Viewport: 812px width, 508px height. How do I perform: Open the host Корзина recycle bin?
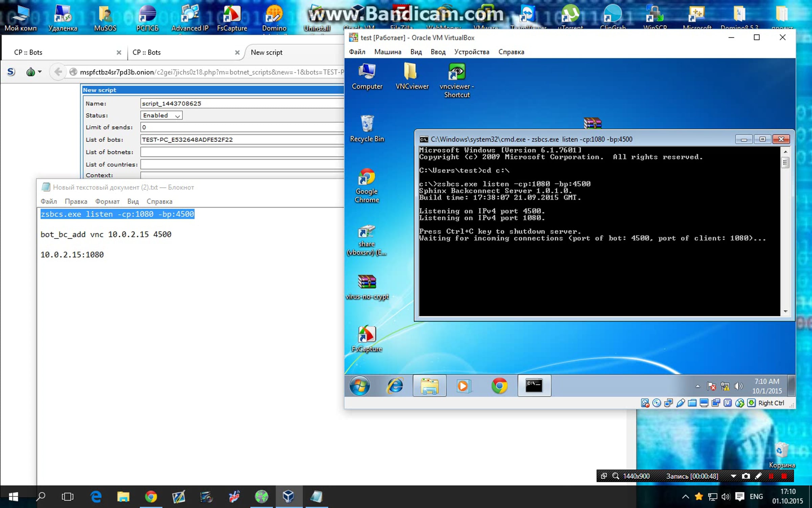coord(782,455)
